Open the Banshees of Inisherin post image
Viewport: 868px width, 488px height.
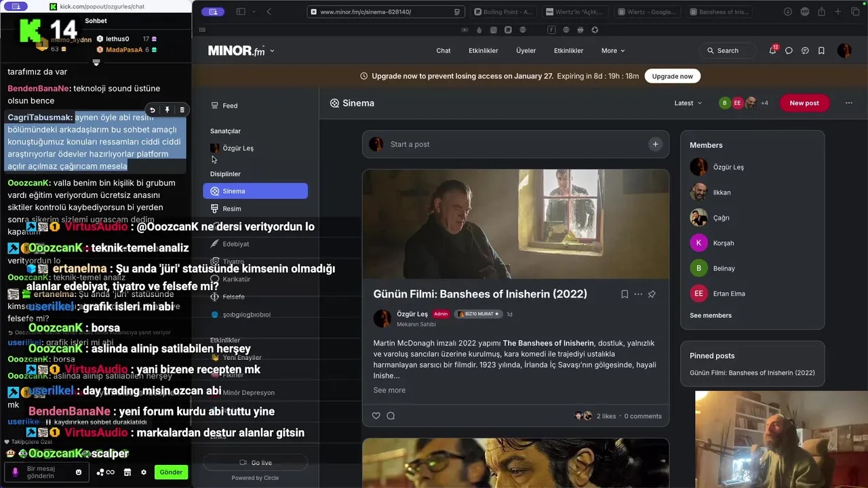pos(515,224)
